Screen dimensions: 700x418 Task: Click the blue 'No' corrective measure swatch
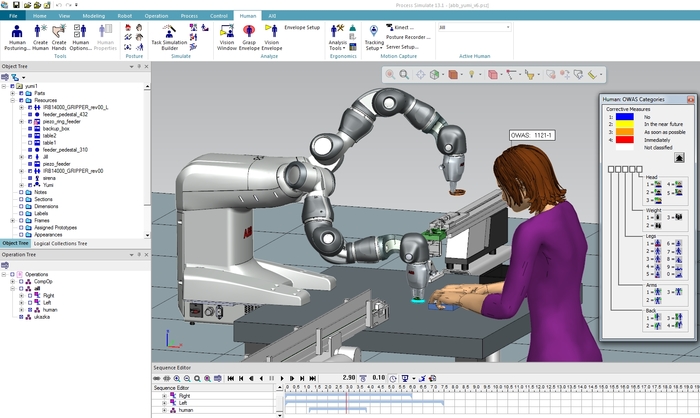pos(625,117)
